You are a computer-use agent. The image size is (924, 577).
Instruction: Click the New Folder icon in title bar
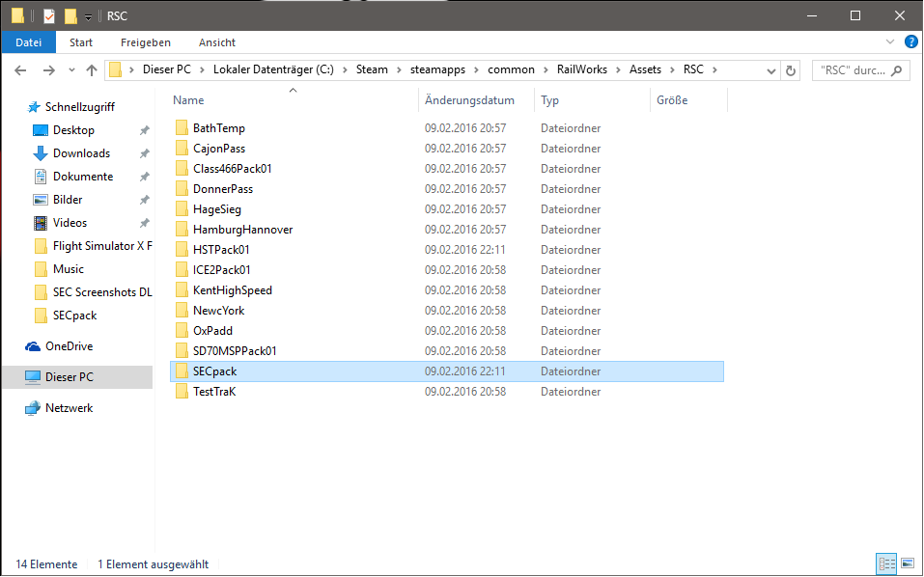coord(70,15)
